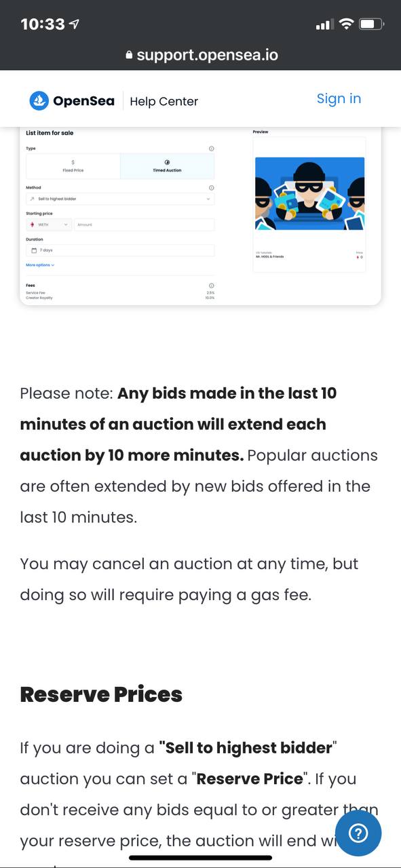401x868 pixels.
Task: Tap the masked thieves preview image
Action: click(x=309, y=194)
